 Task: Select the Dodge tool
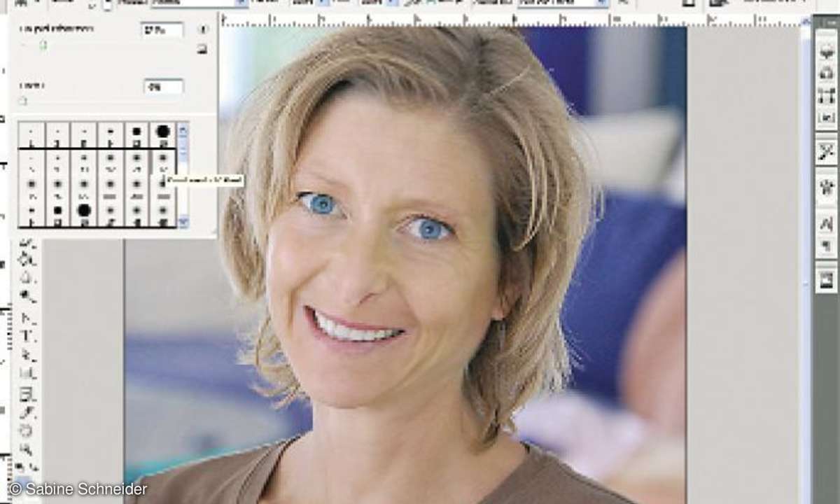(x=28, y=297)
